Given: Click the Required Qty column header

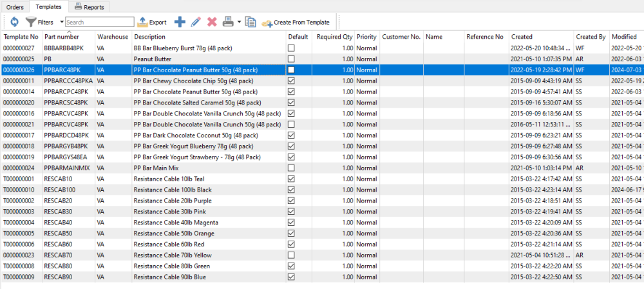Looking at the screenshot, I should (333, 37).
